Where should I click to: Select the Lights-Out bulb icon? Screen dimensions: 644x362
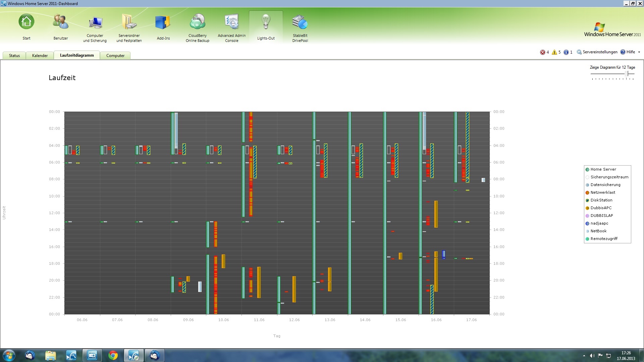click(266, 22)
